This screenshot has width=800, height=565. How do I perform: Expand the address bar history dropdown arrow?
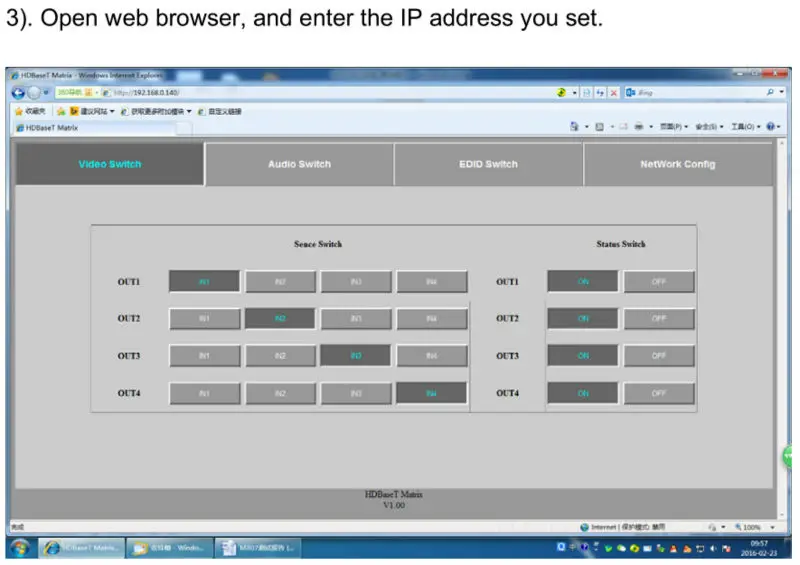click(574, 93)
